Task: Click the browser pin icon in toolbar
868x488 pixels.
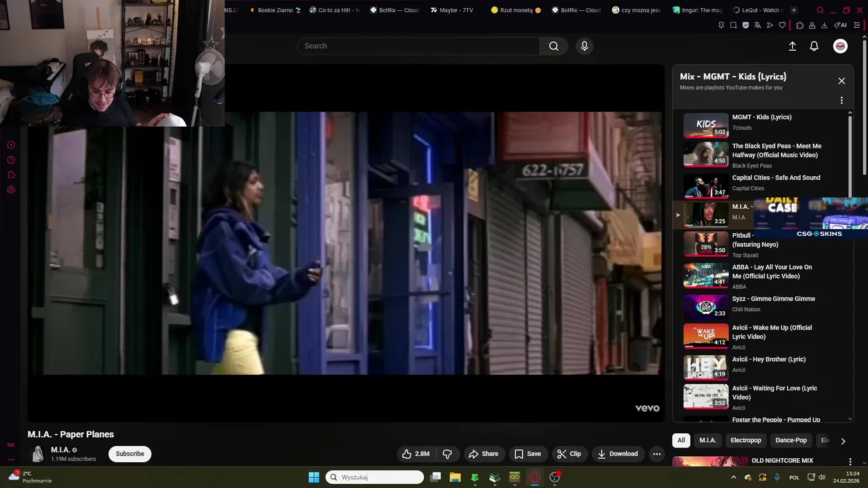Action: coord(721,25)
